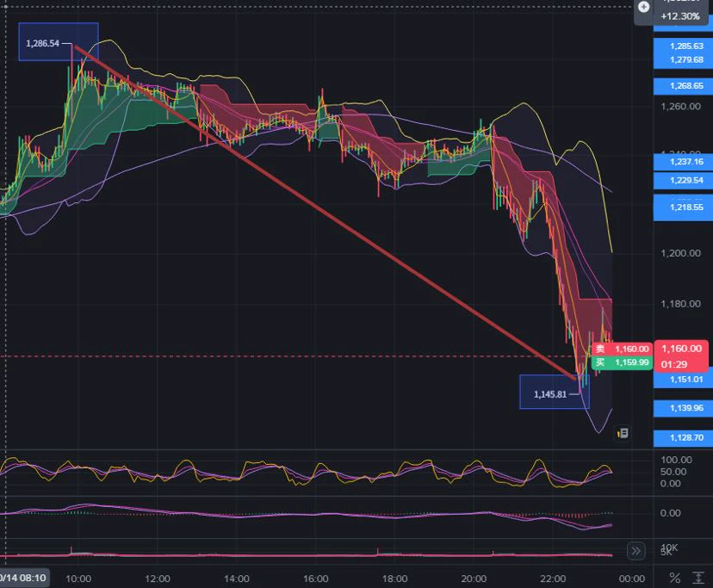Select the current price label 1,160.00

coord(681,349)
